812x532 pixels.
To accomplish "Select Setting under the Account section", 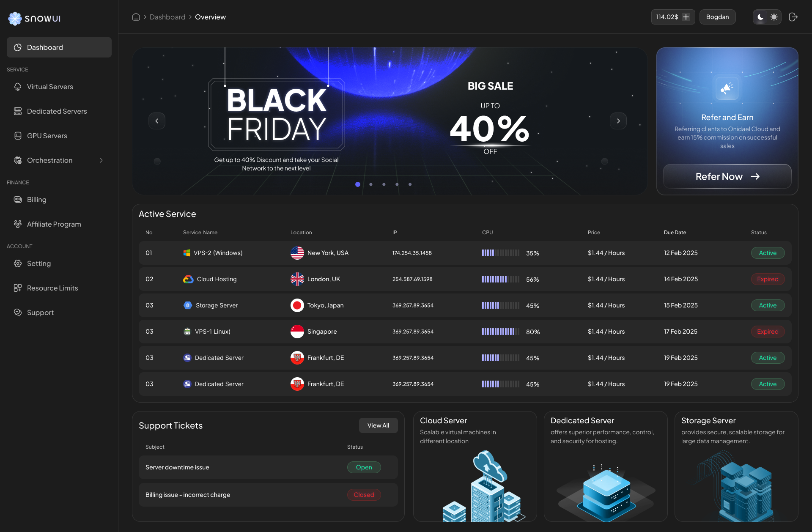I will coord(38,263).
